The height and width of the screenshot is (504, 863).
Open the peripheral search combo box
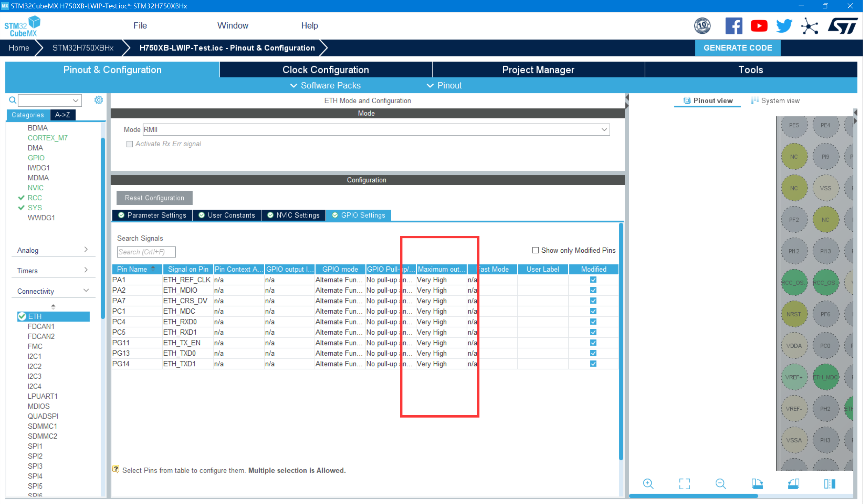50,100
